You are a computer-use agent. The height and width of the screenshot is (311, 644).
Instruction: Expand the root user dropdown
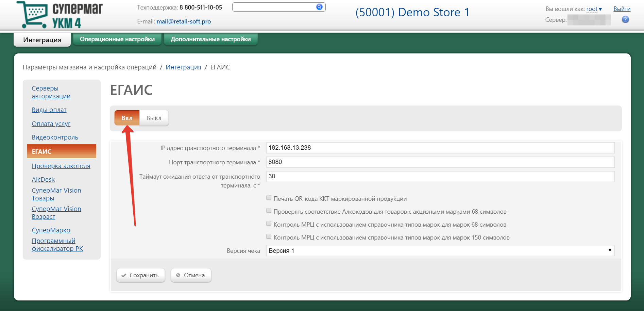pos(594,9)
